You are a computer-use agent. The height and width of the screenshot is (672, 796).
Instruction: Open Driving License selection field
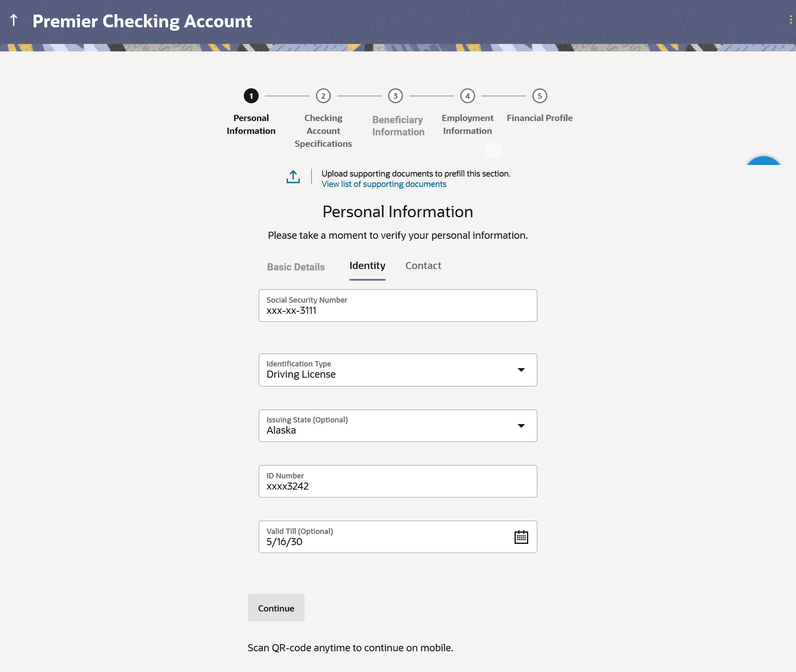click(x=386, y=370)
